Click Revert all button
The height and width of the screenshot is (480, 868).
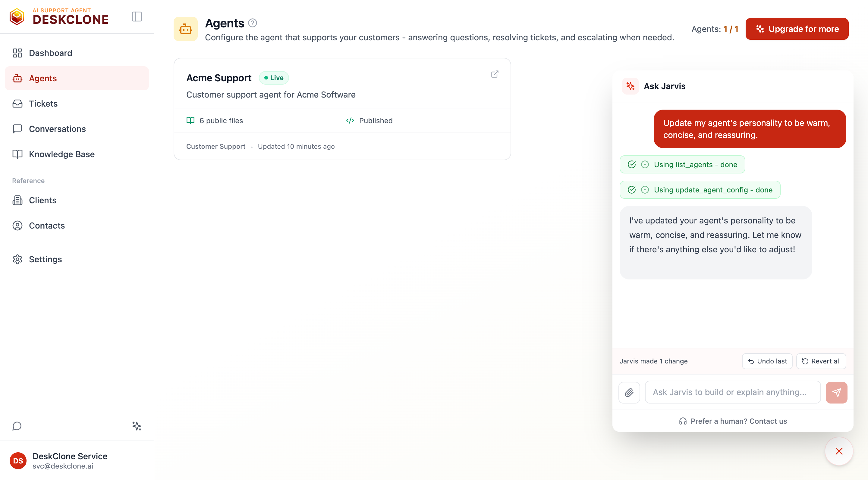[x=821, y=361]
